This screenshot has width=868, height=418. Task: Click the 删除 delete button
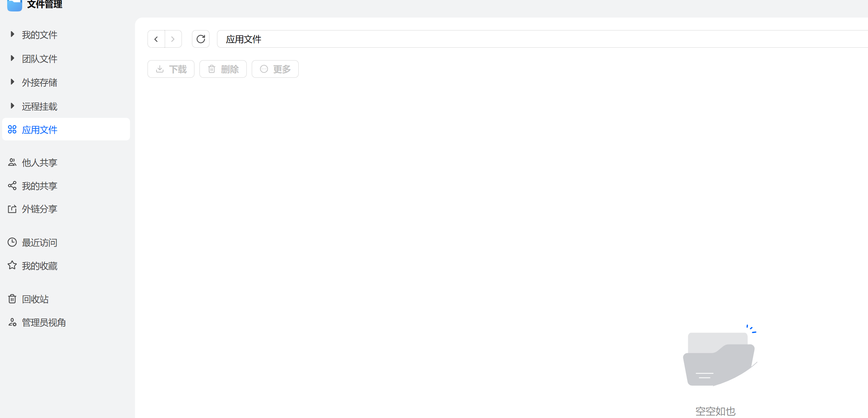point(223,69)
